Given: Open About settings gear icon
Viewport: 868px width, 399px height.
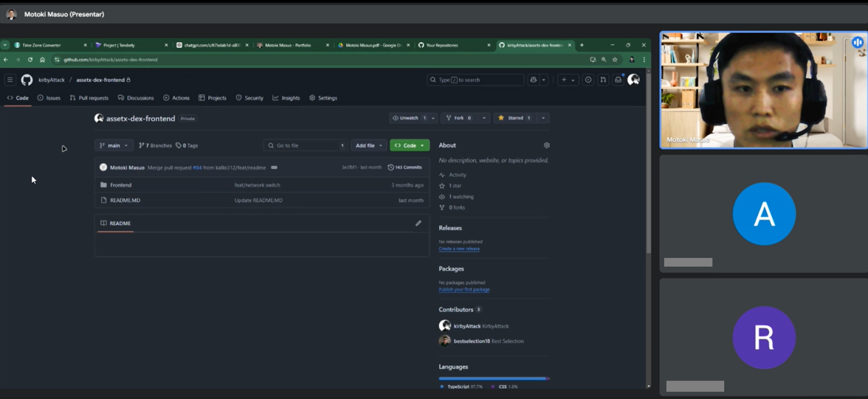Looking at the screenshot, I should pyautogui.click(x=546, y=145).
